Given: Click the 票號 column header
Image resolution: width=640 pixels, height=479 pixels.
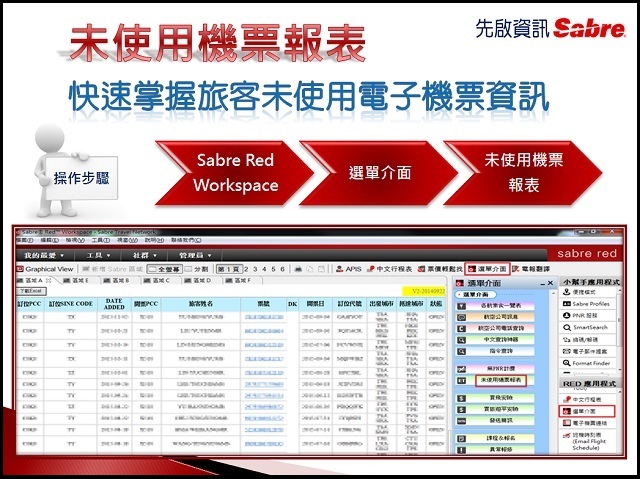Looking at the screenshot, I should [264, 304].
